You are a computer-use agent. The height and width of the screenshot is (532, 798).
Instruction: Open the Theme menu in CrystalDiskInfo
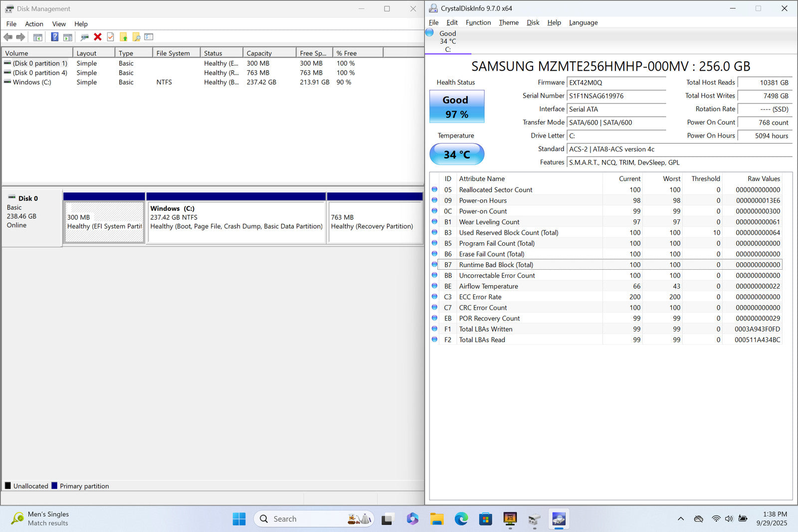coord(508,22)
